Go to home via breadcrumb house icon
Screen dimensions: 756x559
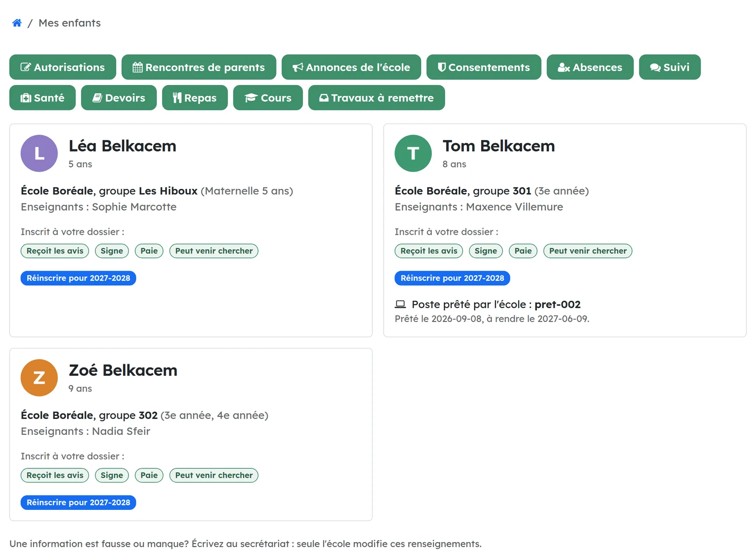(17, 23)
